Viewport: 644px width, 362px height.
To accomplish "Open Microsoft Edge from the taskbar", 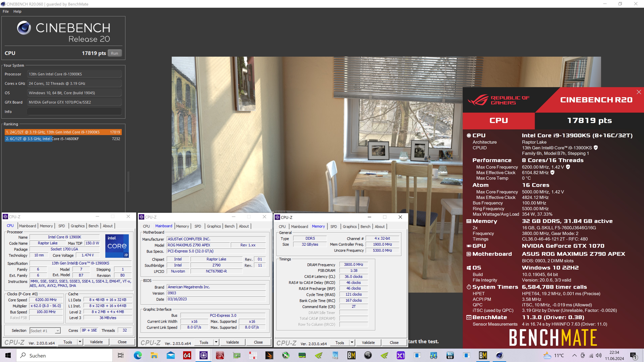I will click(138, 355).
